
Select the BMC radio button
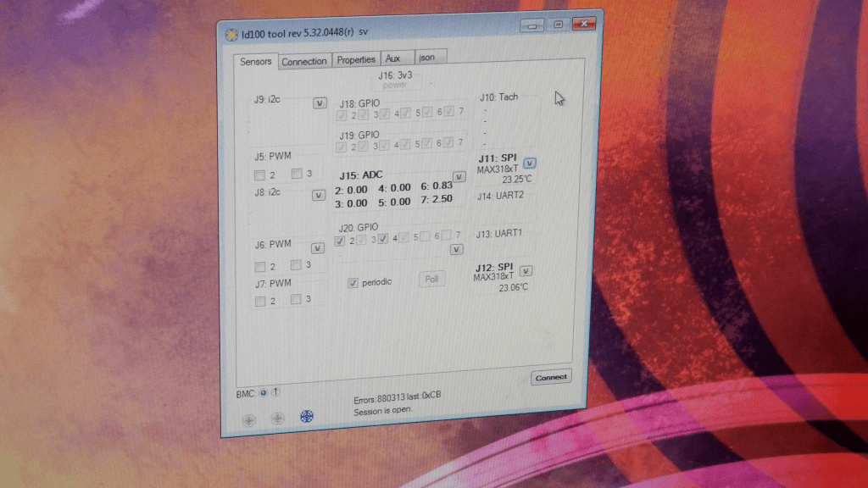263,392
